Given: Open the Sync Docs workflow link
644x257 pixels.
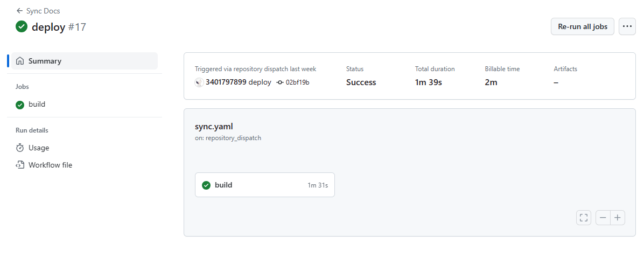Looking at the screenshot, I should coord(43,11).
